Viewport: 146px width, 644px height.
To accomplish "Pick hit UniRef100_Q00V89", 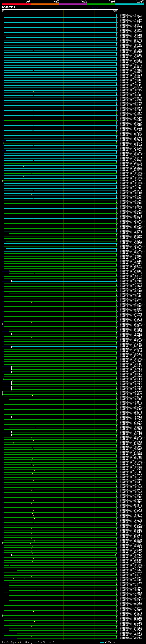I will point(131,37).
